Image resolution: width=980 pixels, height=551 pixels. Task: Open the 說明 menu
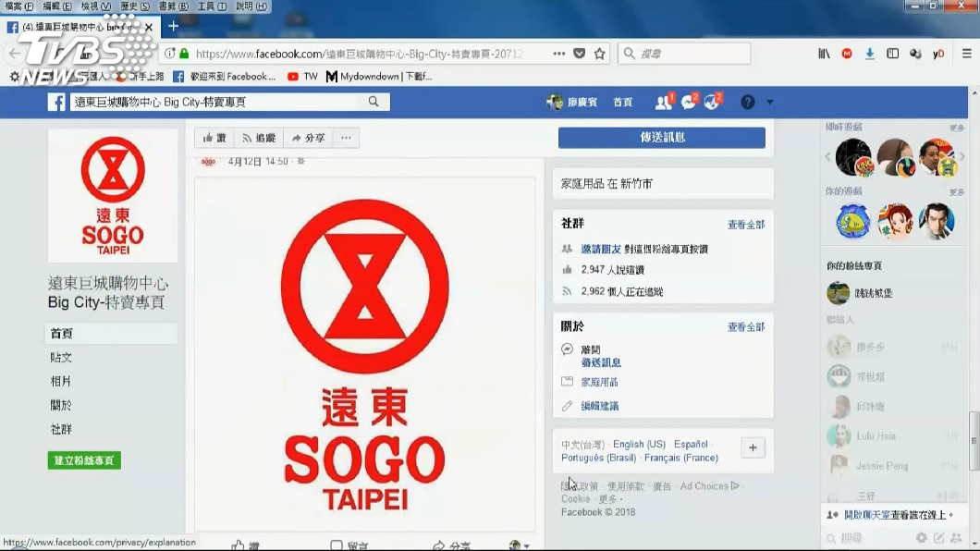251,6
